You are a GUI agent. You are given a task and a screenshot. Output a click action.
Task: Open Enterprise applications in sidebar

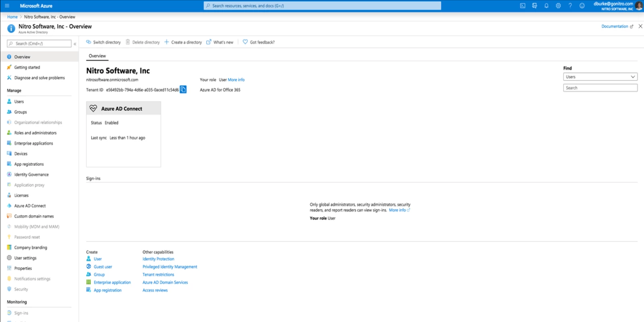pyautogui.click(x=33, y=143)
